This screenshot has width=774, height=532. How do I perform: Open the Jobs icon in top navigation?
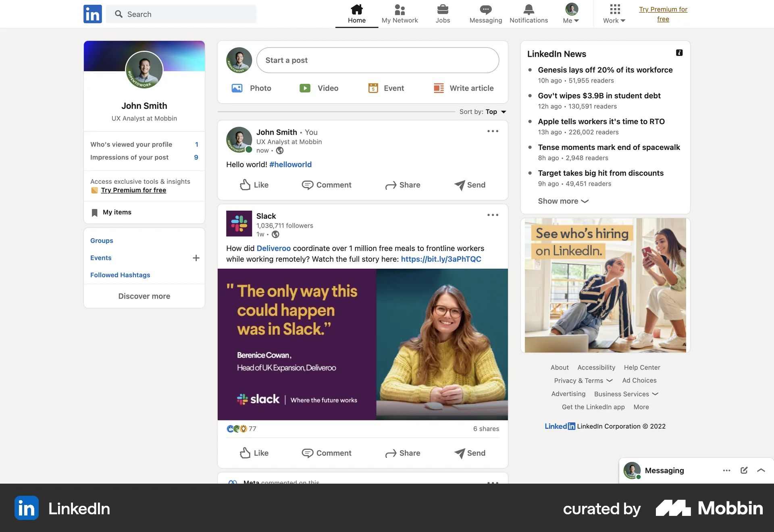442,14
